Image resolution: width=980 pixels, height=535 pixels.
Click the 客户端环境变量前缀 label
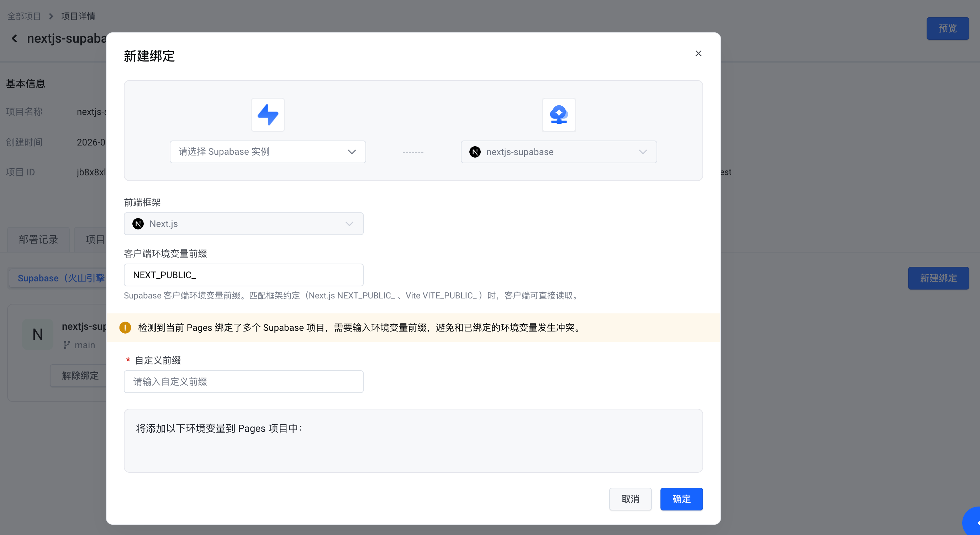coord(165,254)
